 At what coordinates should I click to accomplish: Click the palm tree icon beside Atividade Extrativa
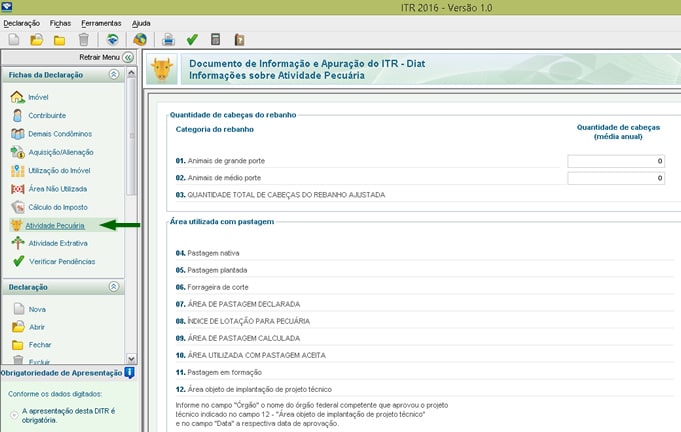tap(18, 243)
